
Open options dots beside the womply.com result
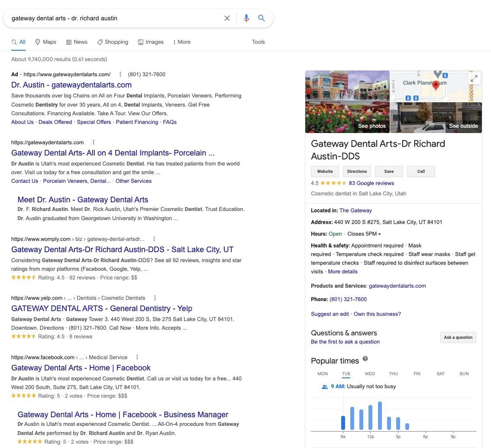pyautogui.click(x=154, y=239)
